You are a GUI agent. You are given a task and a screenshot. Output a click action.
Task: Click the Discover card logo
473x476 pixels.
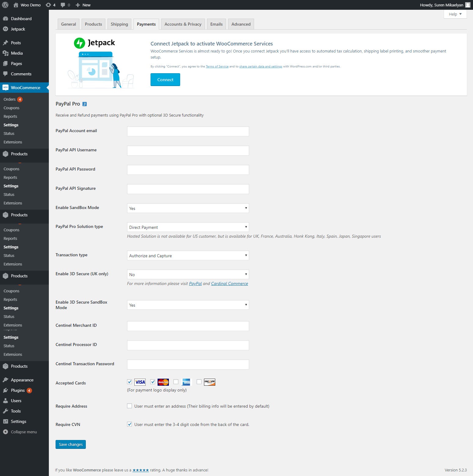pos(210,382)
